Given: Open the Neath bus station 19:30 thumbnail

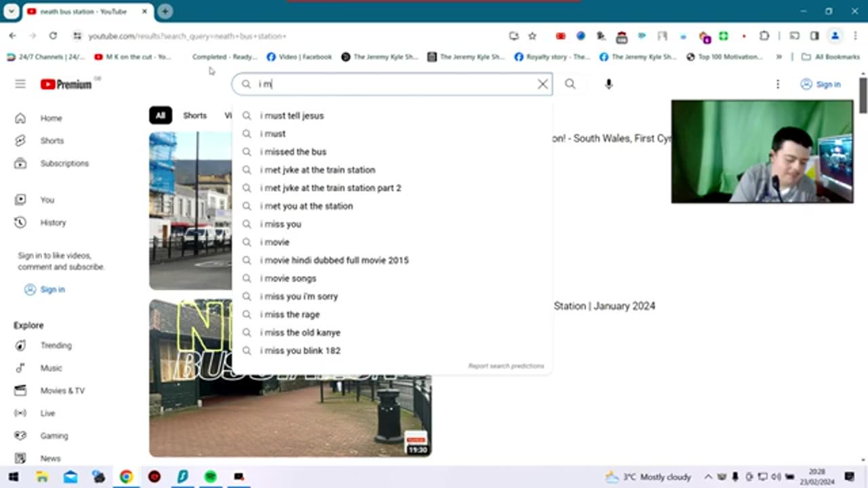Looking at the screenshot, I should click(290, 415).
